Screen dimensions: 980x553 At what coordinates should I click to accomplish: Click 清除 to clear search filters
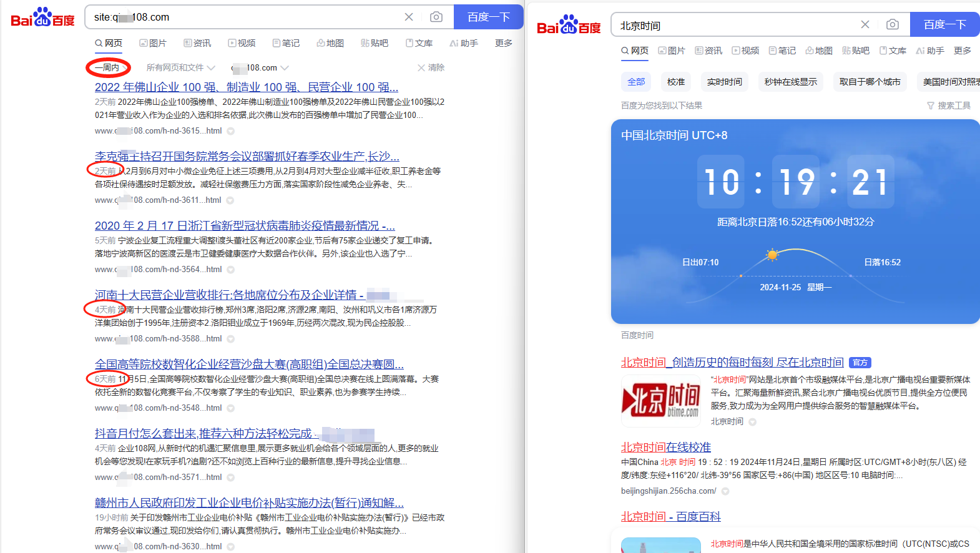(x=431, y=67)
